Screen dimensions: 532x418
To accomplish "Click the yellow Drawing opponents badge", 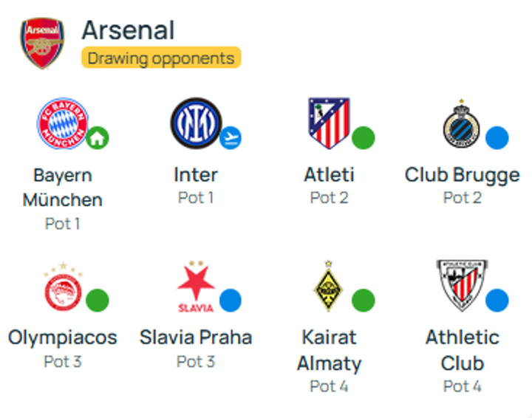I will pyautogui.click(x=162, y=58).
